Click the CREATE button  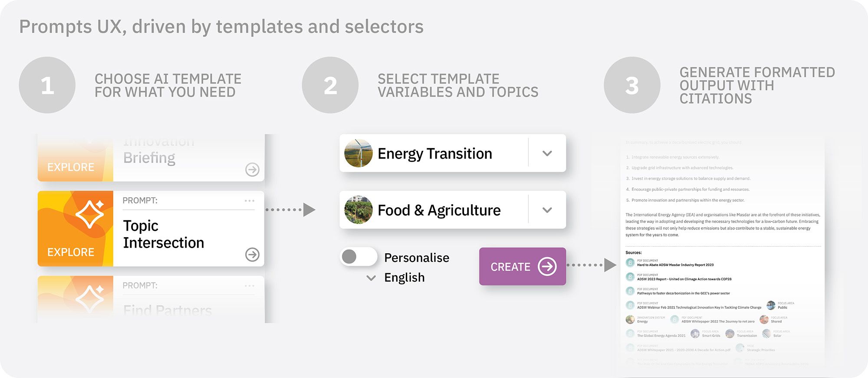pos(523,266)
